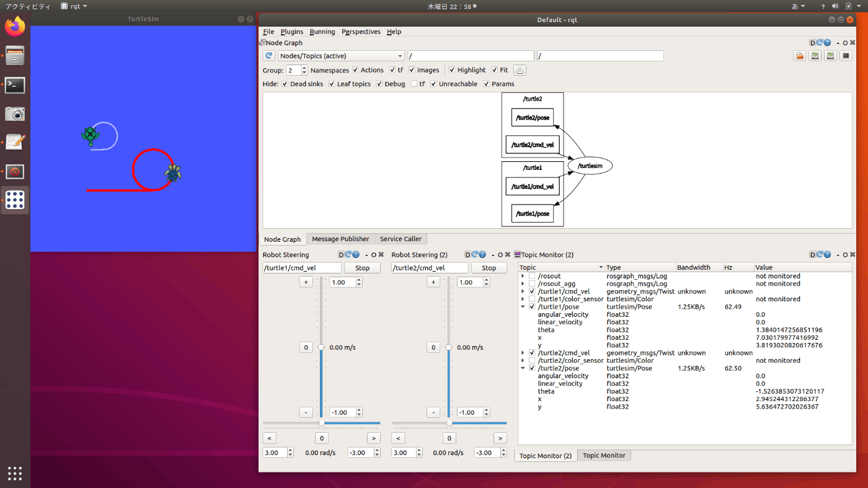The image size is (868, 488).
Task: Expand the /rosout_agg topic row
Action: [523, 283]
